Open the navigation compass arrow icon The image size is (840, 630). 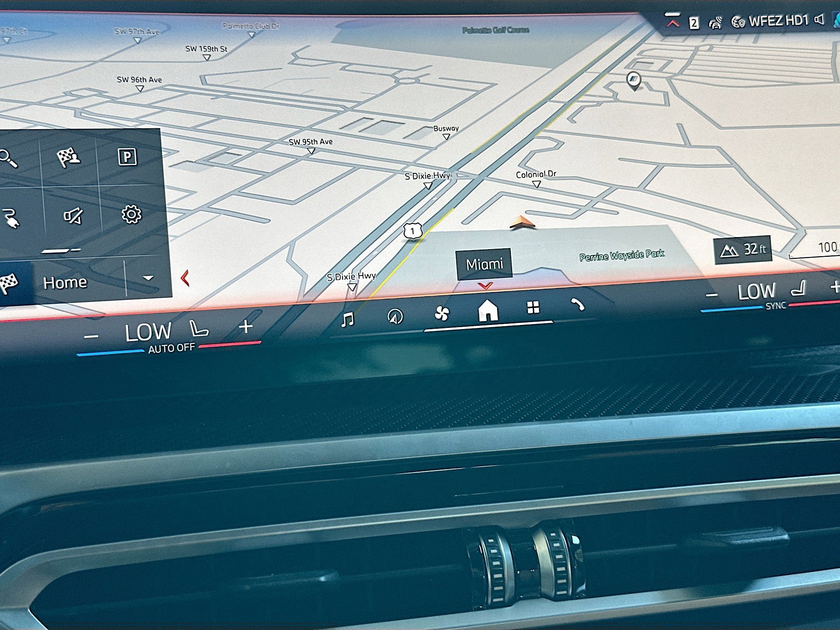click(x=395, y=317)
